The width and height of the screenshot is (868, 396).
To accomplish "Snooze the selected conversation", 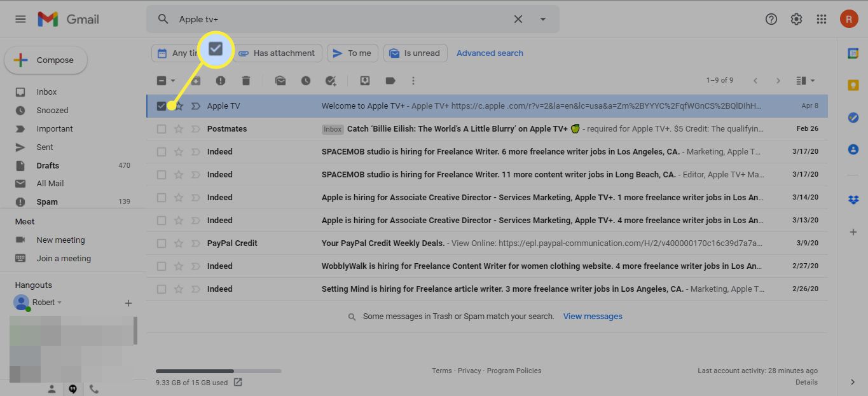I will [305, 81].
